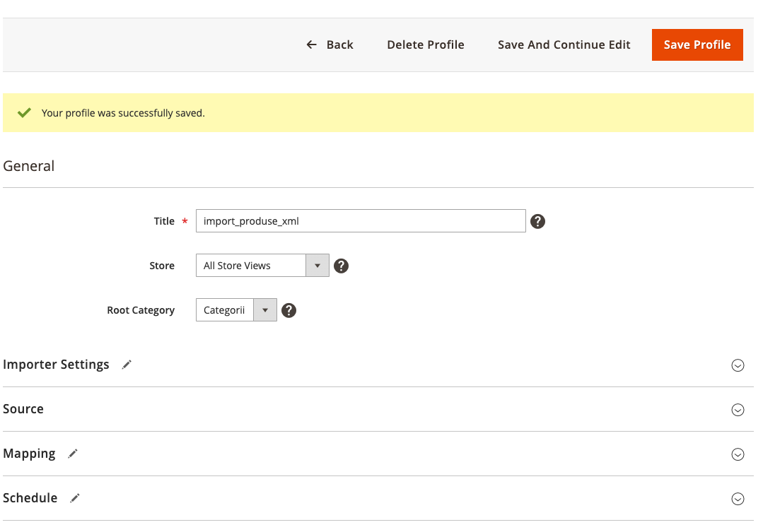Click pencil icon next to Mapping

click(x=73, y=454)
